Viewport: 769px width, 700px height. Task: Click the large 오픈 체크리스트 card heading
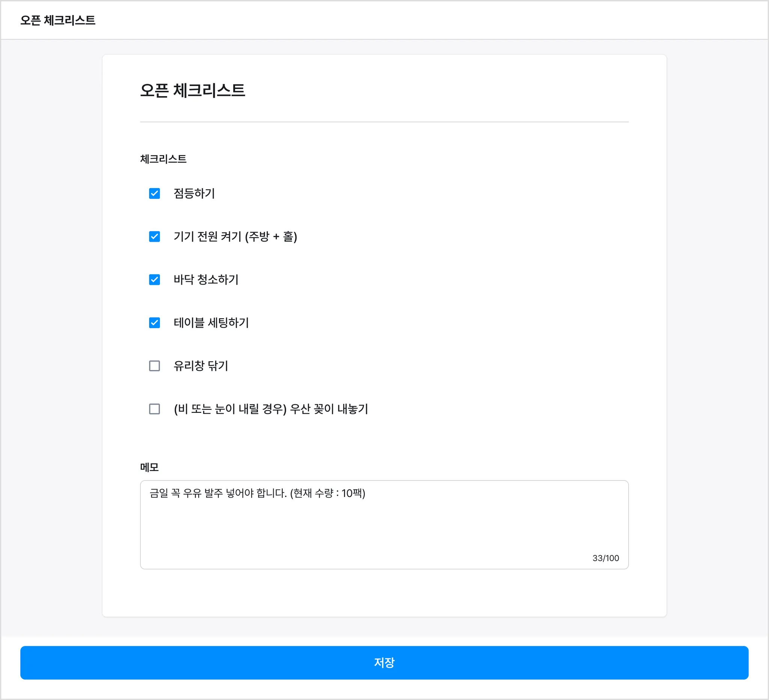192,90
